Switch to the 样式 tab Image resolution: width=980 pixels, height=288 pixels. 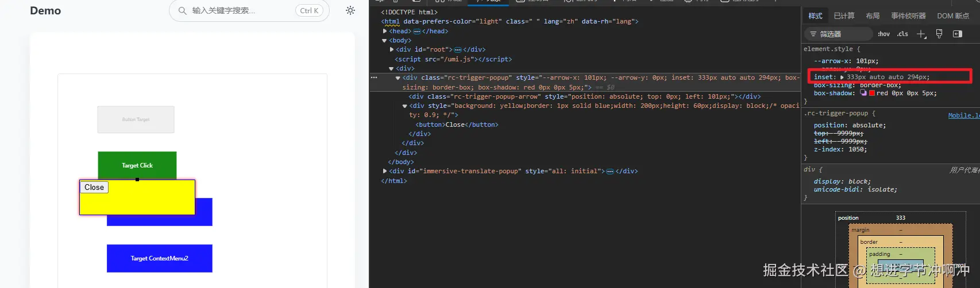(815, 16)
